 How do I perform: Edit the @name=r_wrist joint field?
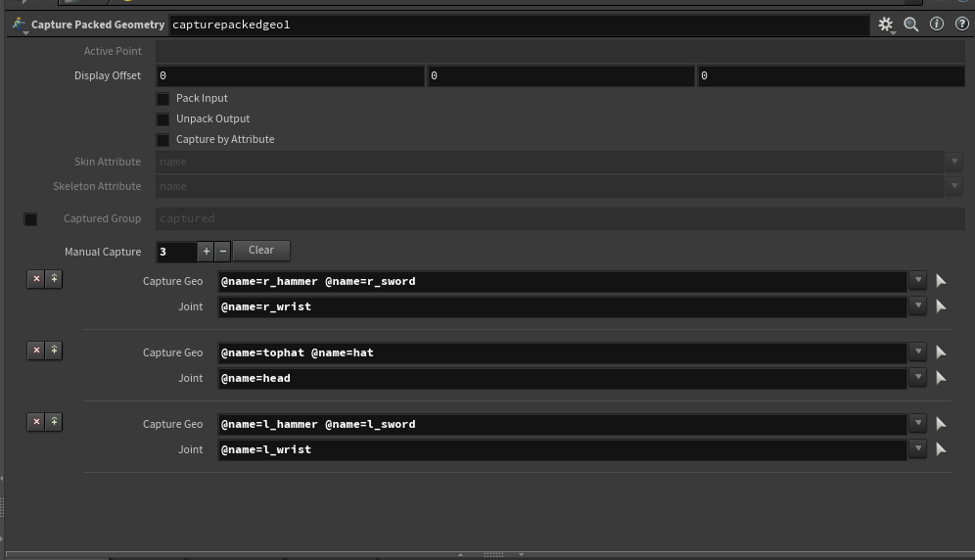[562, 306]
